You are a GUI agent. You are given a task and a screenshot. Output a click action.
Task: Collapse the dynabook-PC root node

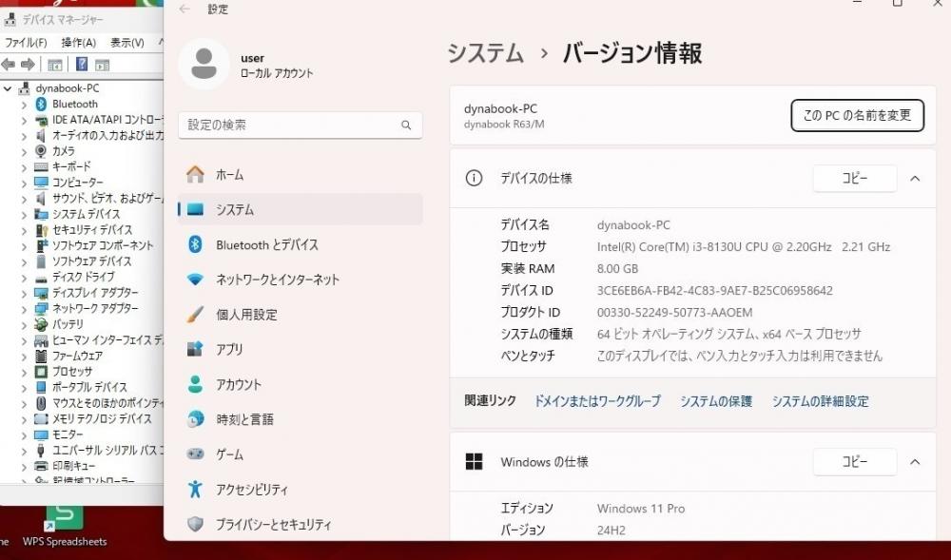point(8,88)
